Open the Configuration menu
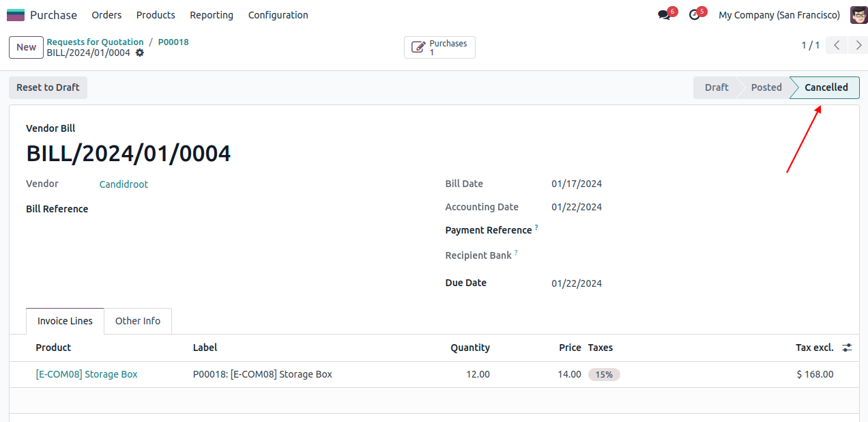Viewport: 868px width, 422px height. pyautogui.click(x=278, y=15)
